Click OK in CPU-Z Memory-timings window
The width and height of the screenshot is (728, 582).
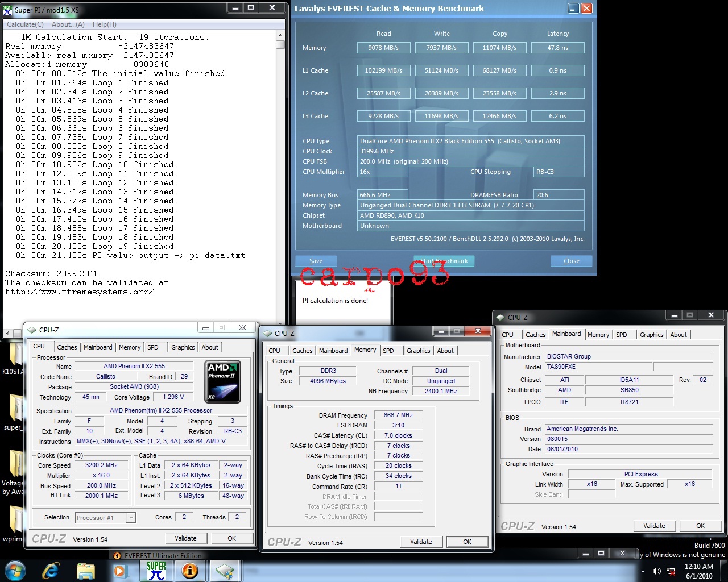(x=467, y=542)
